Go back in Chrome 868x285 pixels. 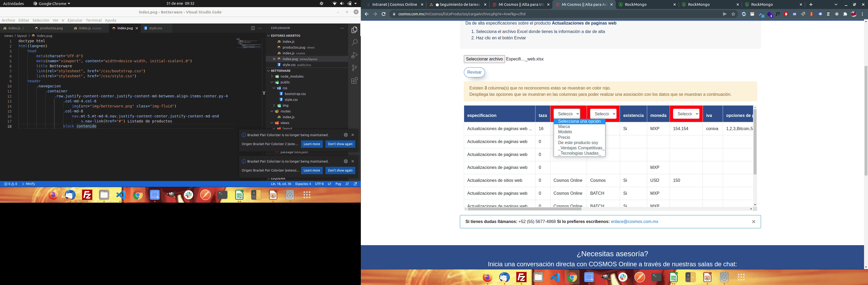click(x=367, y=14)
